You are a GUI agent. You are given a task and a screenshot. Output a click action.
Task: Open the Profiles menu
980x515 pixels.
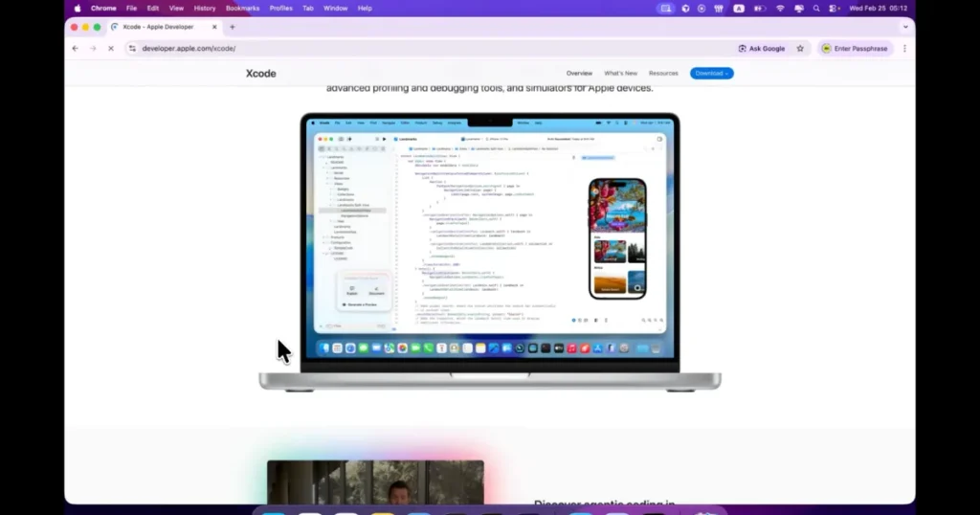(281, 8)
